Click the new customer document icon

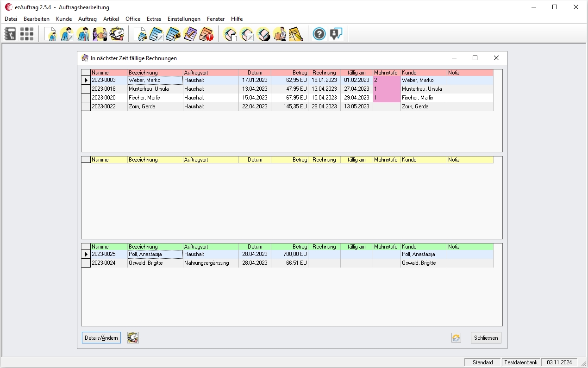pos(50,34)
